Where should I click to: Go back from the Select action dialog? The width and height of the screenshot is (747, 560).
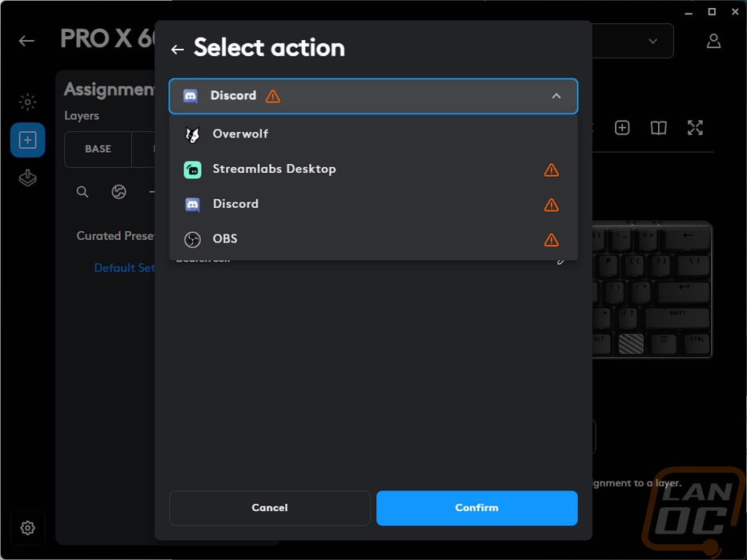coord(178,49)
